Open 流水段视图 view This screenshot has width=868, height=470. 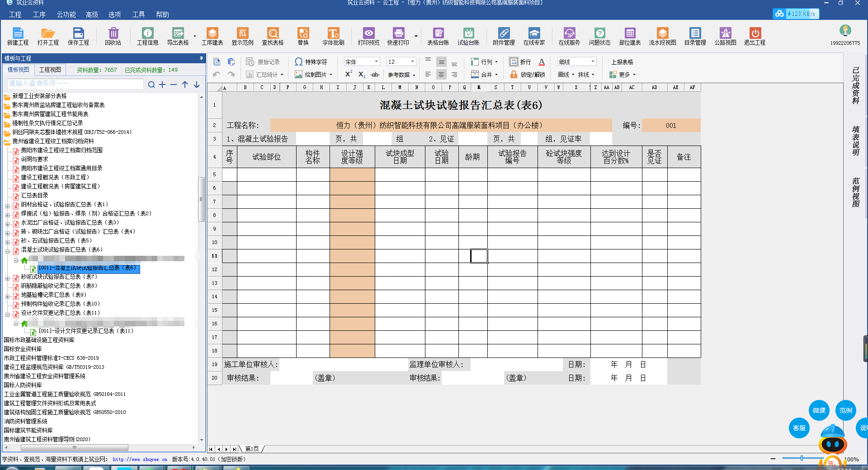tap(662, 36)
